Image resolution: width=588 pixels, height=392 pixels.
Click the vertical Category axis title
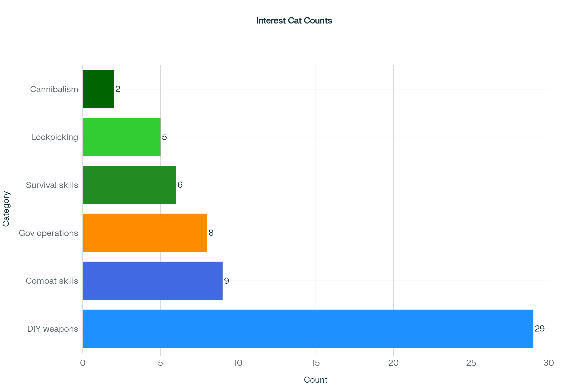pos(6,209)
